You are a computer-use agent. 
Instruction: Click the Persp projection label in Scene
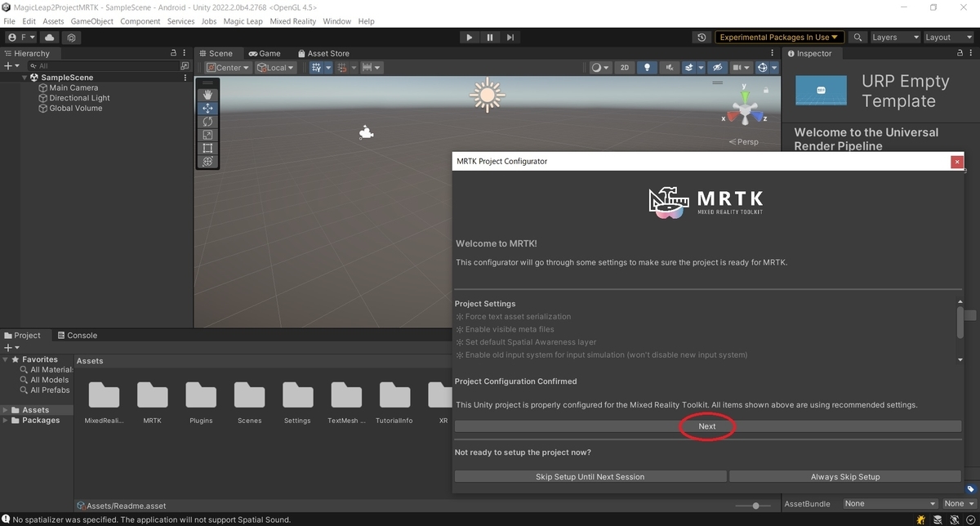[x=743, y=141]
